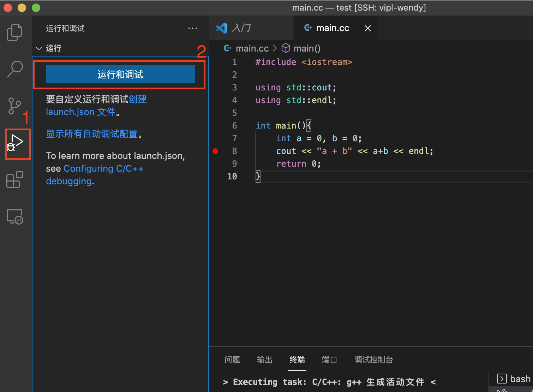The height and width of the screenshot is (392, 533).
Task: Click the VS Code logo on 入门 tab
Action: [222, 28]
